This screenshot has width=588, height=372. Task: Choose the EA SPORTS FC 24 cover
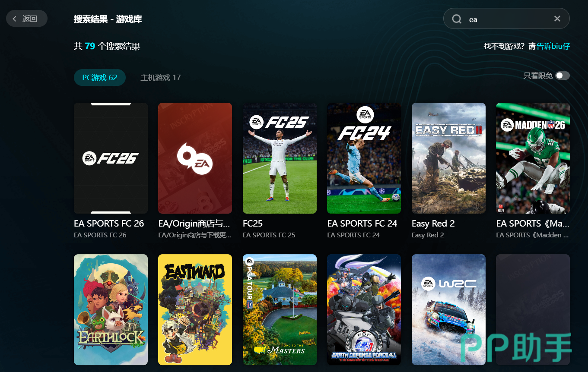pyautogui.click(x=364, y=158)
